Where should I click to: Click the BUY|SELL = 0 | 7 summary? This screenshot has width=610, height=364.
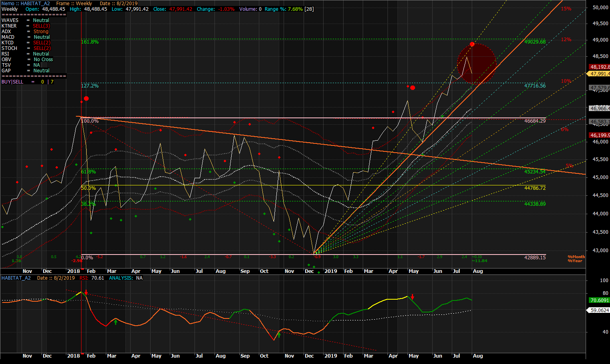[x=28, y=82]
